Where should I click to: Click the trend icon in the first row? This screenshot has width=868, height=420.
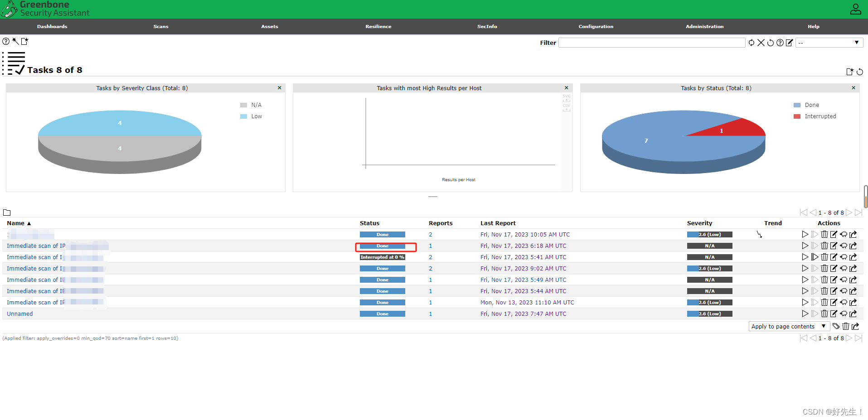[759, 234]
